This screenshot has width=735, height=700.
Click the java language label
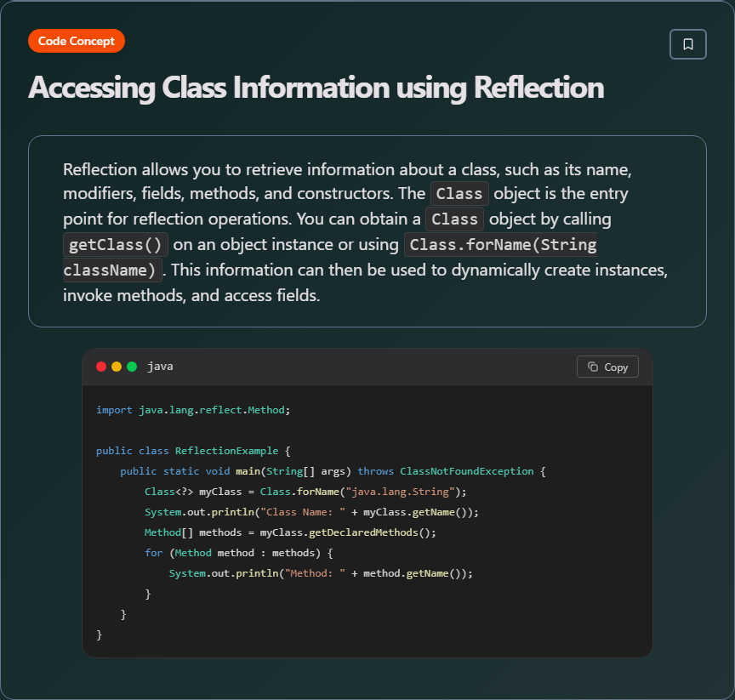(x=160, y=367)
